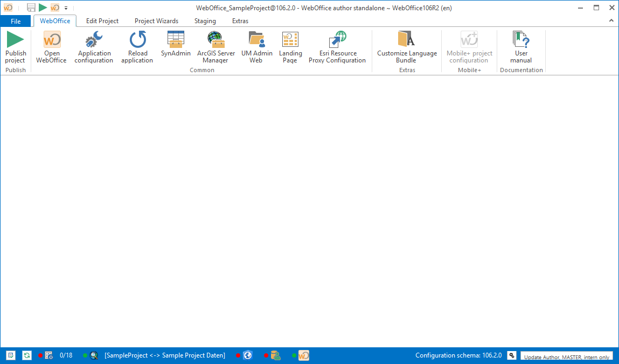619x364 pixels.
Task: Click Update Author, MASTER button in status bar
Action: [566, 356]
